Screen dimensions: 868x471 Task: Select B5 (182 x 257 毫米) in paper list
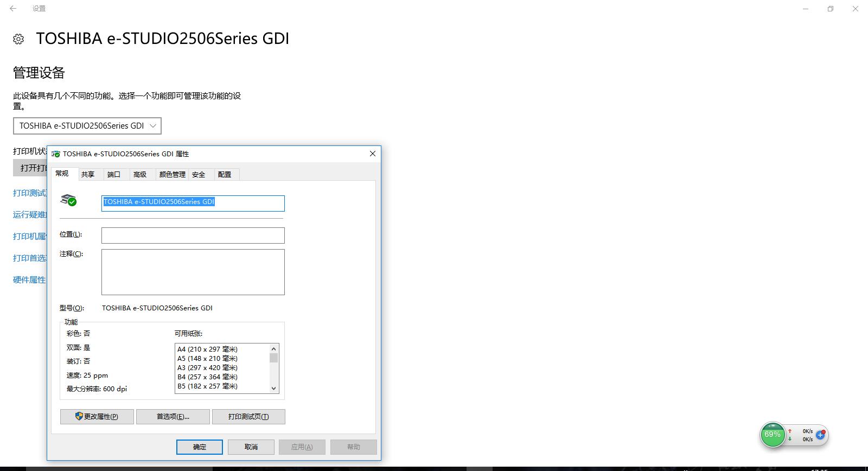click(x=207, y=386)
